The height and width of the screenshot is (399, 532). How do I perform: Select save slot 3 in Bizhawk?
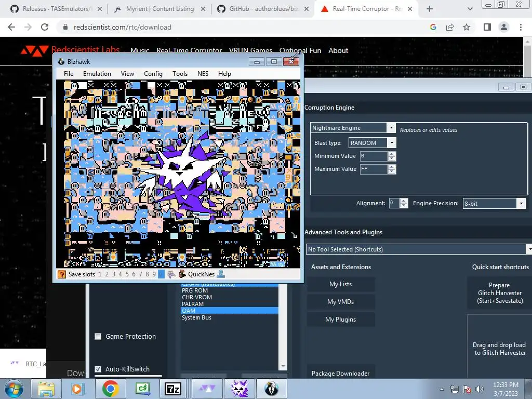tap(113, 274)
